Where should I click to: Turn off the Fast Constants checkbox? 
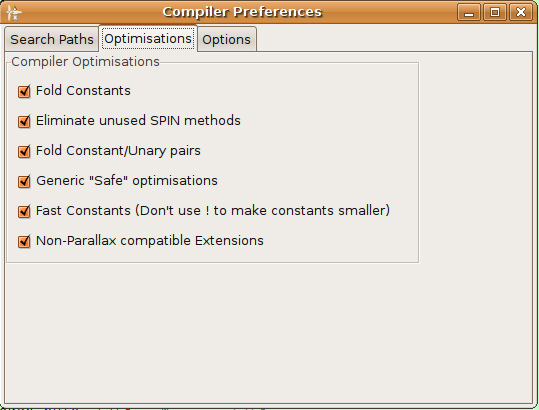pos(24,211)
